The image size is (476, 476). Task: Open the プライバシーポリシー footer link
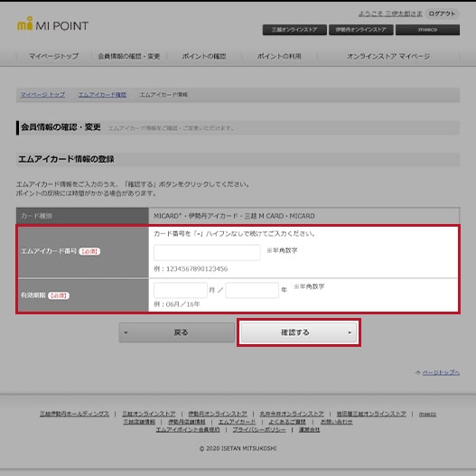point(259,430)
